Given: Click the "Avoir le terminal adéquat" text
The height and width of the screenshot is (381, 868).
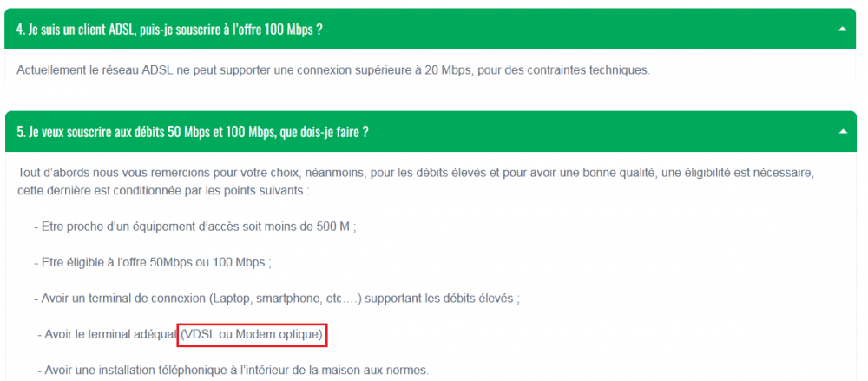Looking at the screenshot, I should tap(105, 334).
